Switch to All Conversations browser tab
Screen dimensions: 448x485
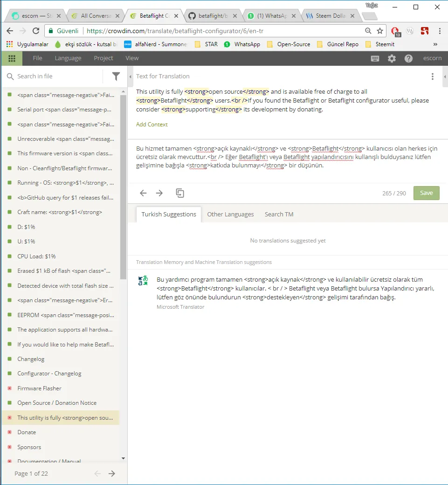[95, 16]
